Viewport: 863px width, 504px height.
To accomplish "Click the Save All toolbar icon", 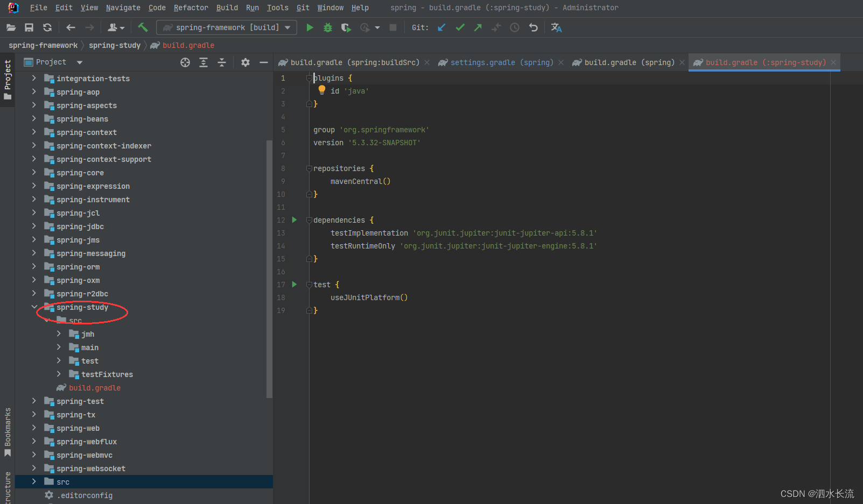I will pyautogui.click(x=29, y=27).
